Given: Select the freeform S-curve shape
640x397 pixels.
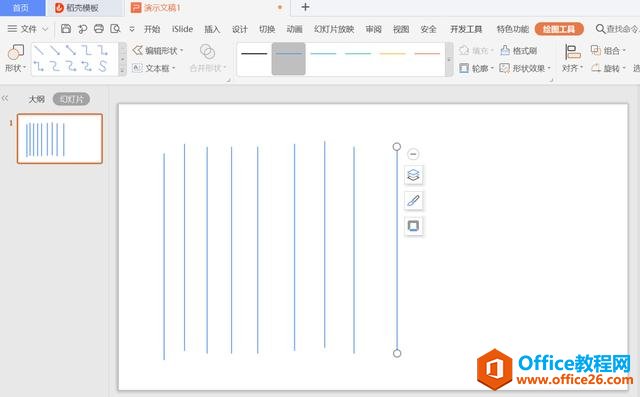Looking at the screenshot, I should click(x=102, y=66).
